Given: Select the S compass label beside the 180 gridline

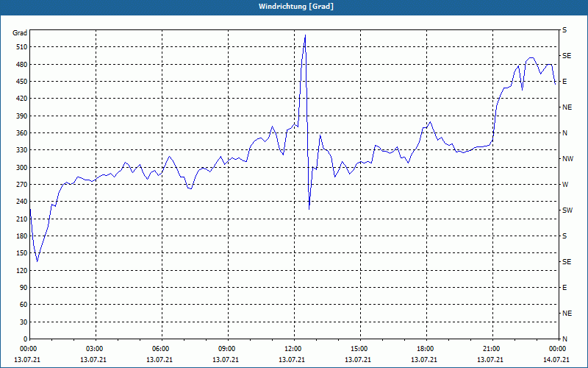Looking at the screenshot, I should (564, 236).
